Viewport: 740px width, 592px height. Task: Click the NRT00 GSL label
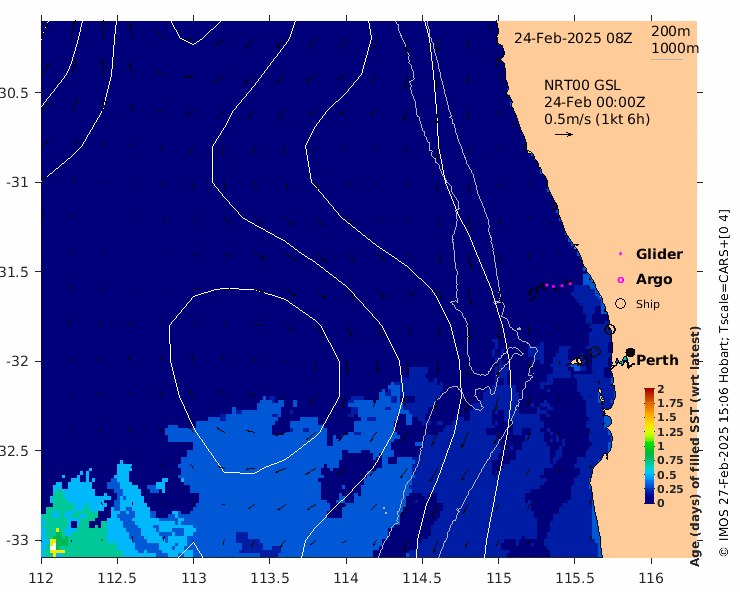(x=582, y=85)
